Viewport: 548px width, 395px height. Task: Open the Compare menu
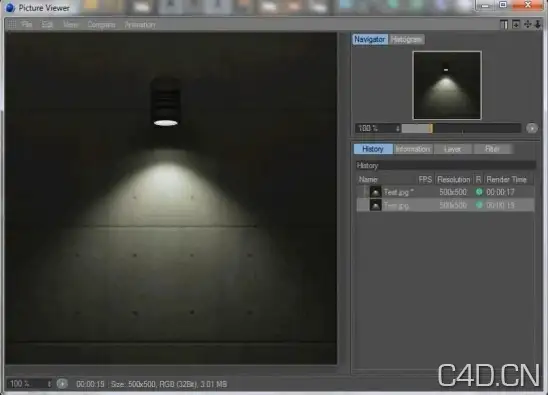pos(101,24)
